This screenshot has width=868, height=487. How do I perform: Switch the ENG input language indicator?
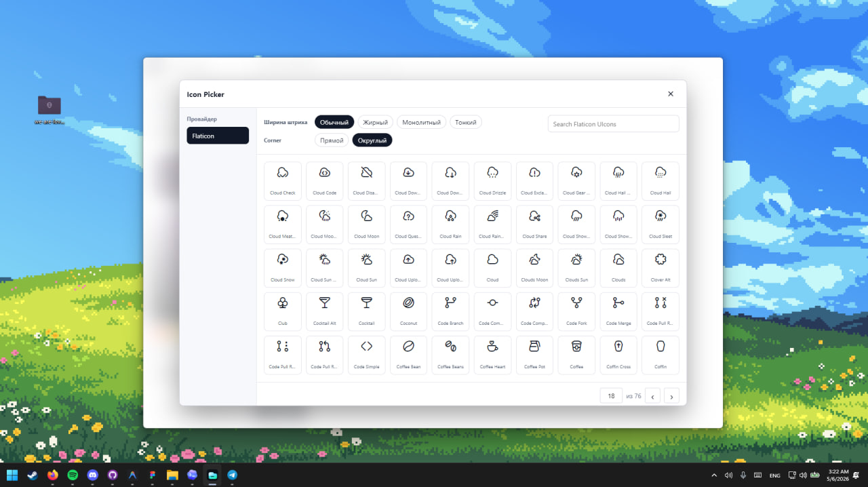point(774,475)
